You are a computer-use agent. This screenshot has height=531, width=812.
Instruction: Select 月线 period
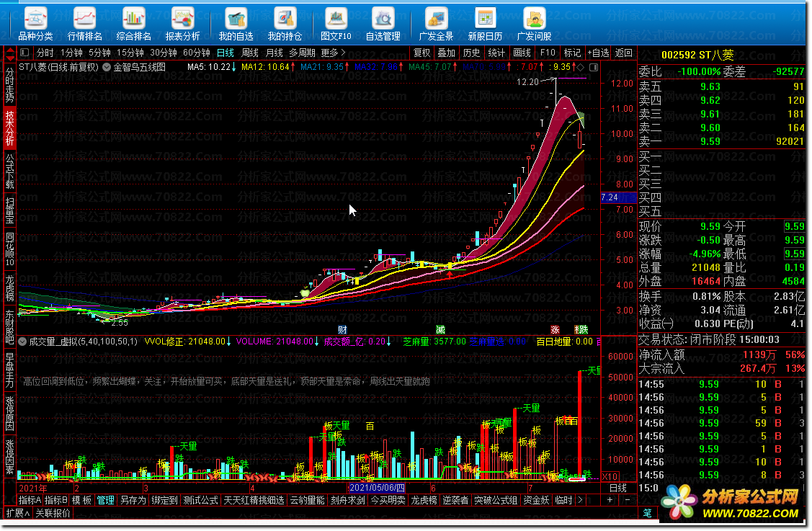click(x=274, y=53)
